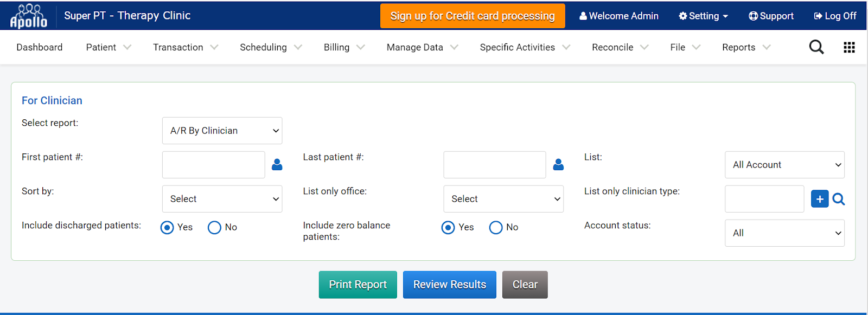Click the Apollo logo icon
Viewport: 868px width, 315px height.
coord(29,16)
